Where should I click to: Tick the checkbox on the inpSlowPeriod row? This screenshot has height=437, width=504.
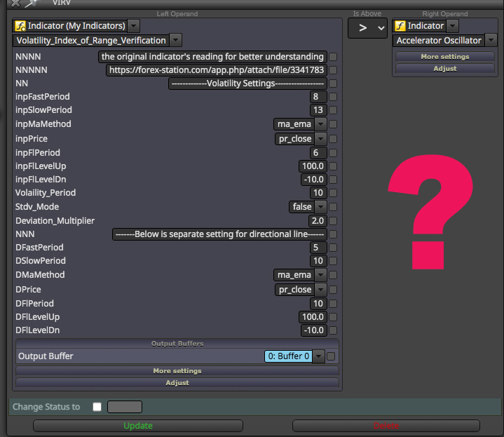tap(333, 110)
